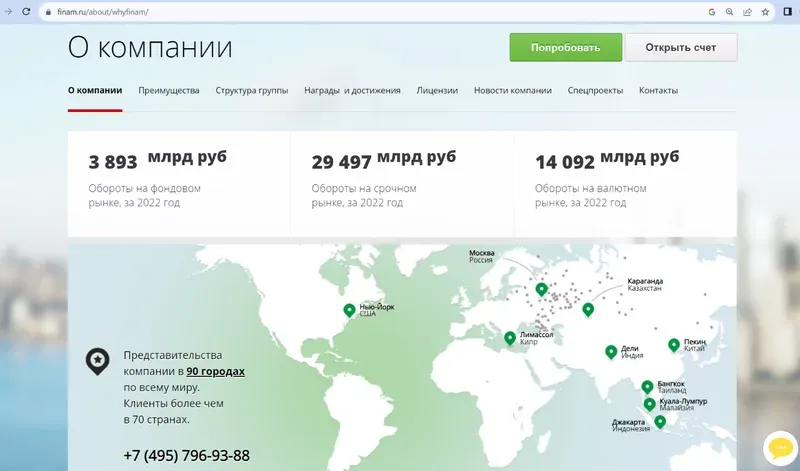Bookmark the page with the star icon
The image size is (800, 471).
click(x=765, y=12)
